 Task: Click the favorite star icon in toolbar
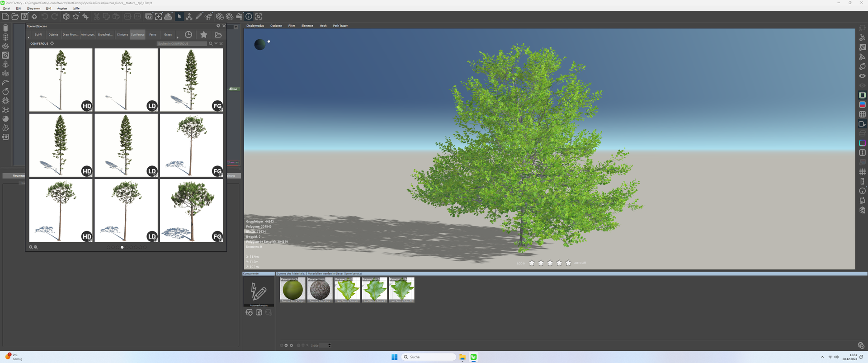tap(75, 16)
